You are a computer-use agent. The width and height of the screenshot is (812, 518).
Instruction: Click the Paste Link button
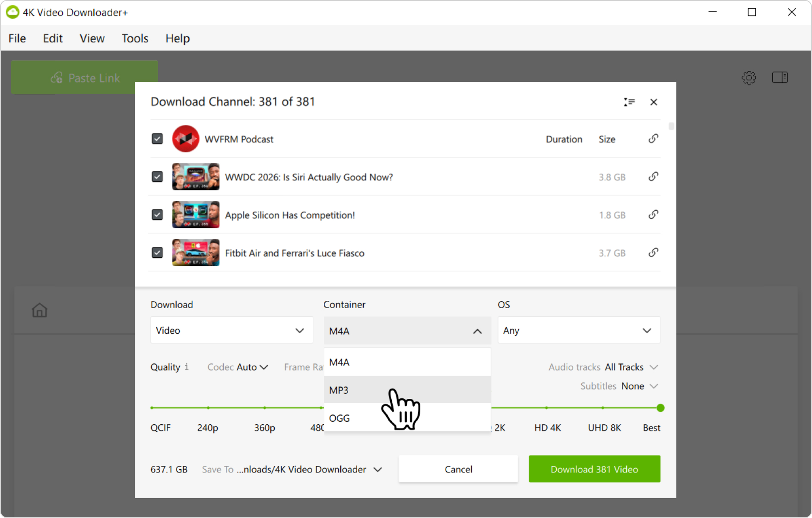(x=85, y=78)
